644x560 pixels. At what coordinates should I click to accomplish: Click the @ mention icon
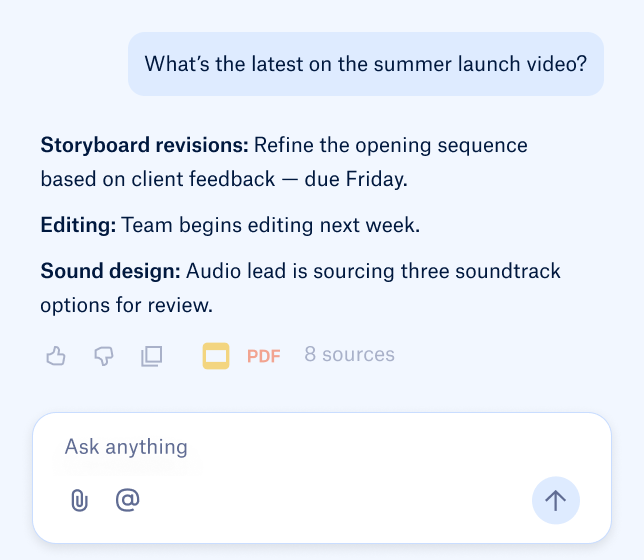click(x=127, y=500)
